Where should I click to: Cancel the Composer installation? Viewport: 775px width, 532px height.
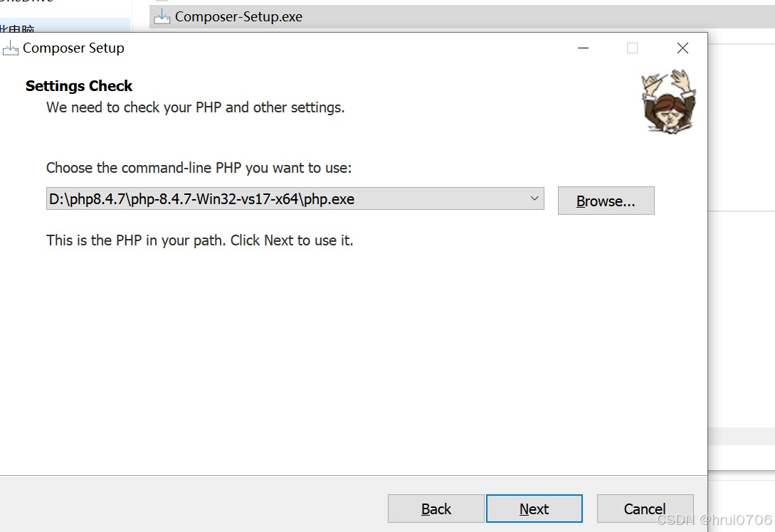645,509
